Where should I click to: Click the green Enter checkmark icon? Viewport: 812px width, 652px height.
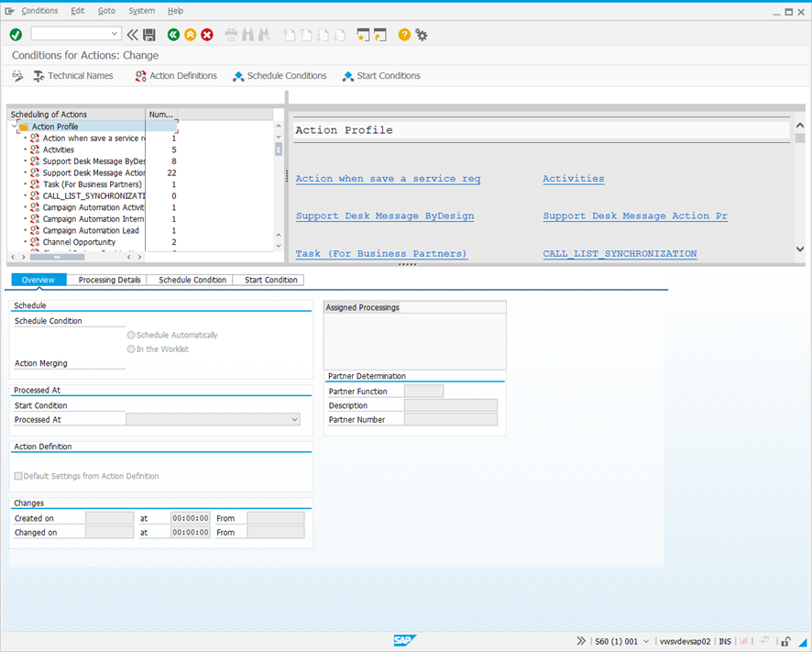coord(16,34)
